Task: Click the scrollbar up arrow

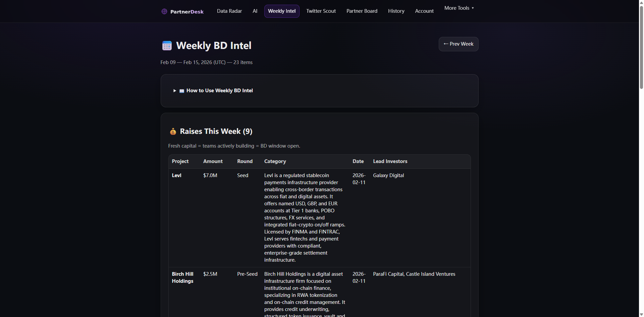Action: pos(641,2)
